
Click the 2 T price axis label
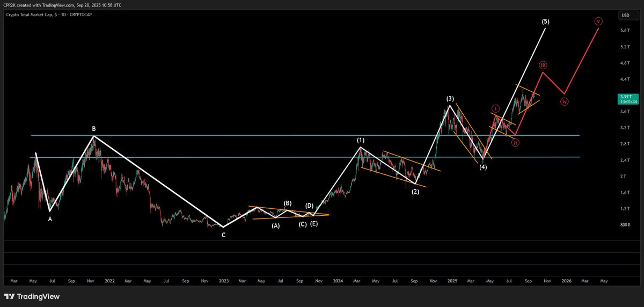(624, 176)
